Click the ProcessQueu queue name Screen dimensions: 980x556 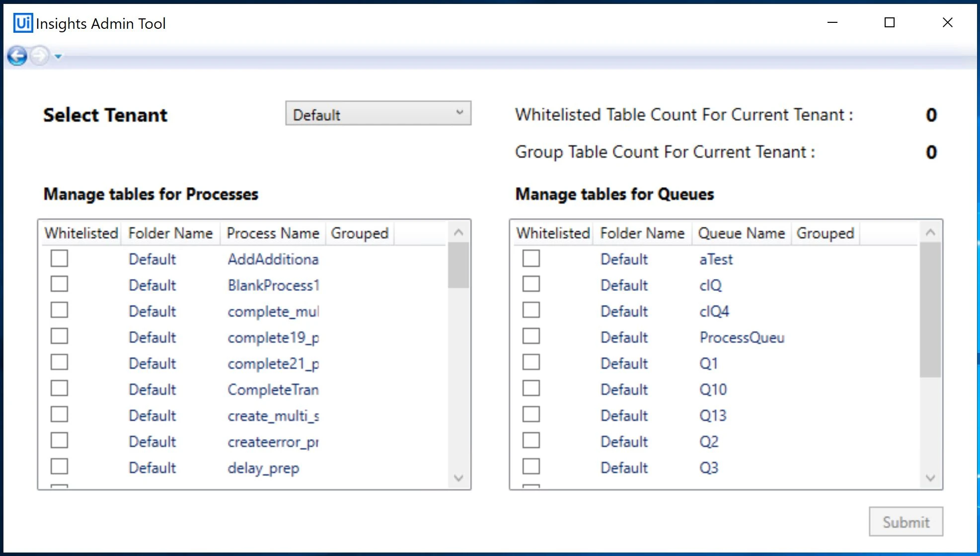[742, 338]
